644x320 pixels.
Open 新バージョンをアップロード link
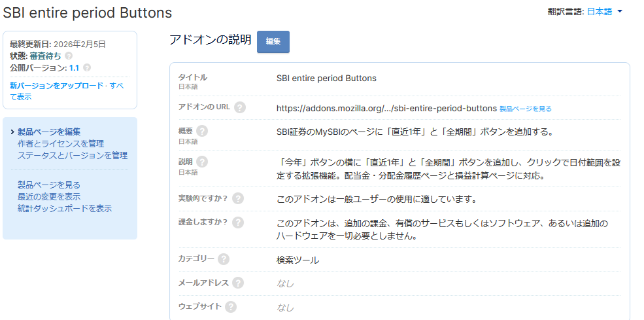[x=56, y=86]
